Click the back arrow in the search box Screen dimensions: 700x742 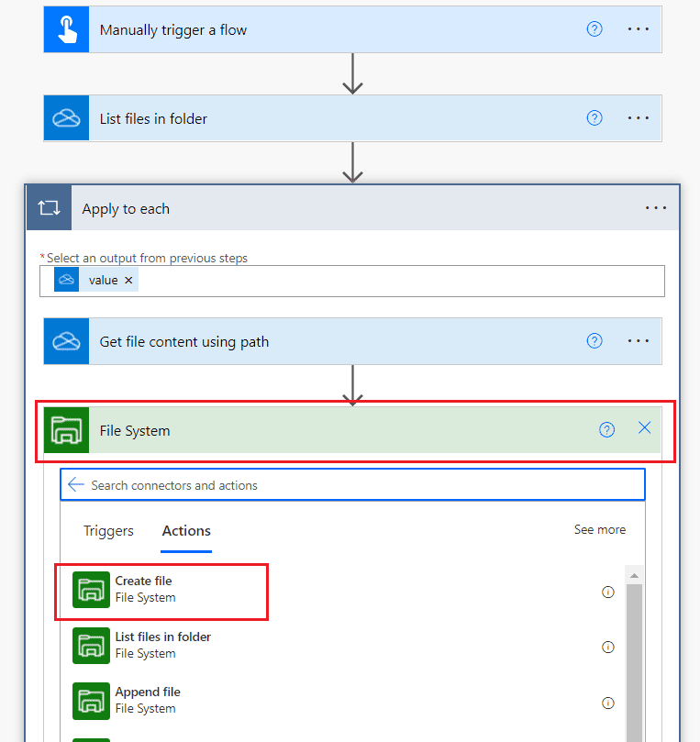76,484
